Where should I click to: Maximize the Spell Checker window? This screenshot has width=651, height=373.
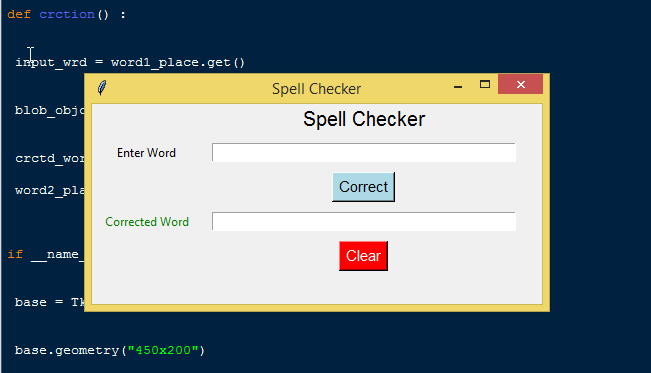pyautogui.click(x=485, y=85)
